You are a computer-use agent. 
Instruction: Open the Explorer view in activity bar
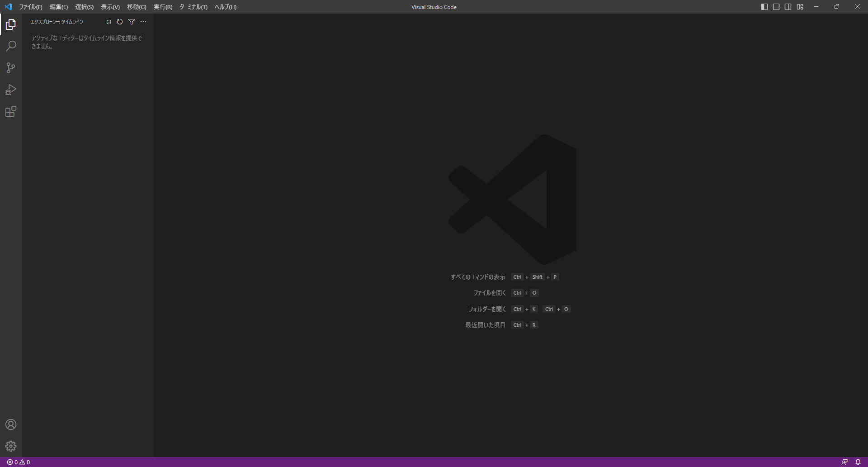pyautogui.click(x=11, y=24)
